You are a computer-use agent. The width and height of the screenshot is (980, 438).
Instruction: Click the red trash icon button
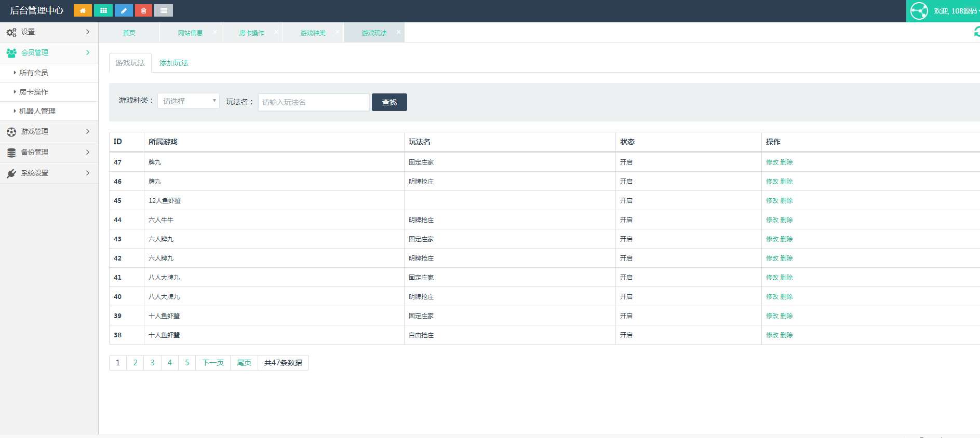click(143, 10)
